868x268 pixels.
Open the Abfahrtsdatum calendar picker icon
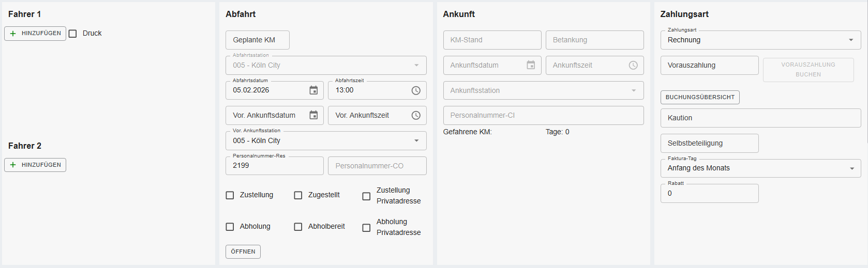tap(313, 90)
